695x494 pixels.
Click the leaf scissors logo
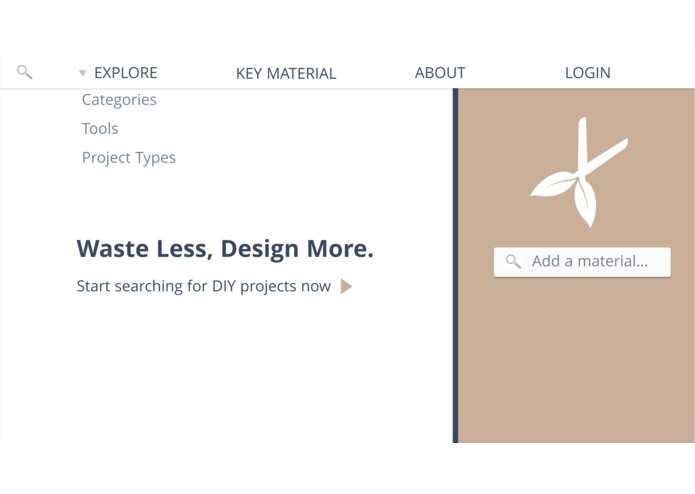pos(580,173)
